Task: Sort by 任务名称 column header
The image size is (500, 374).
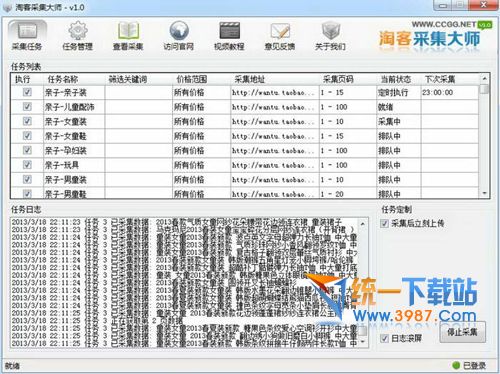Action: point(63,79)
